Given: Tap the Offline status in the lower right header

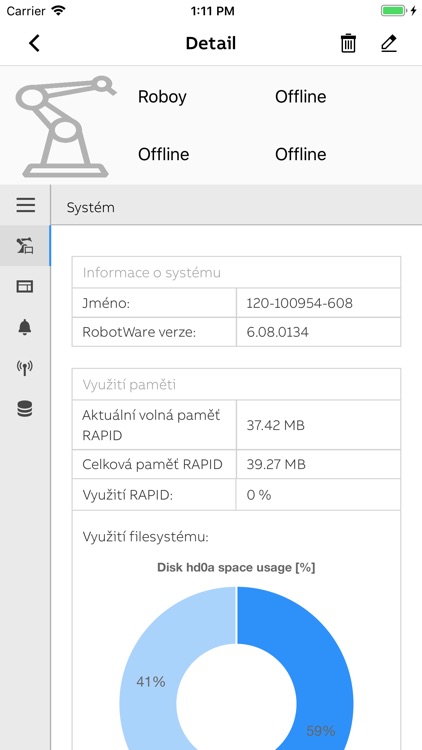Looking at the screenshot, I should coord(300,154).
